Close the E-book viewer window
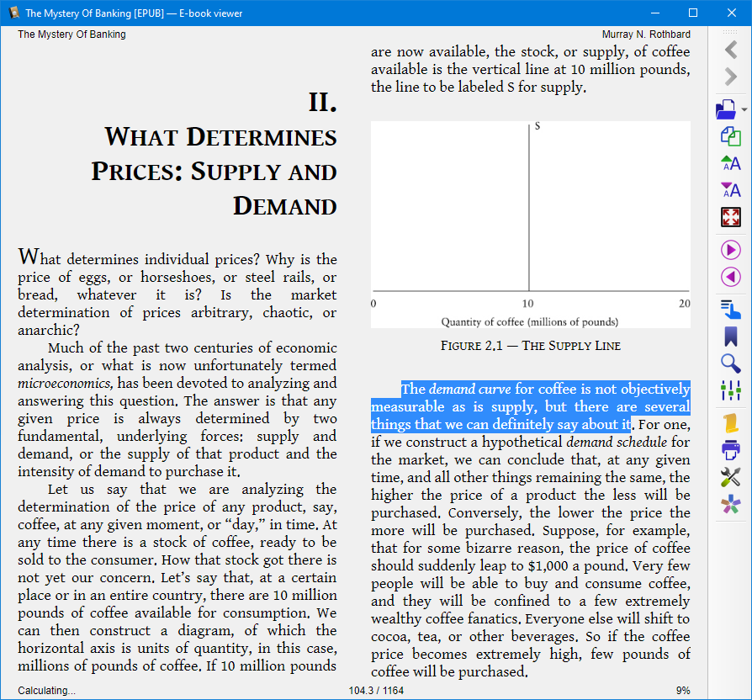Image resolution: width=752 pixels, height=700 pixels. click(731, 13)
